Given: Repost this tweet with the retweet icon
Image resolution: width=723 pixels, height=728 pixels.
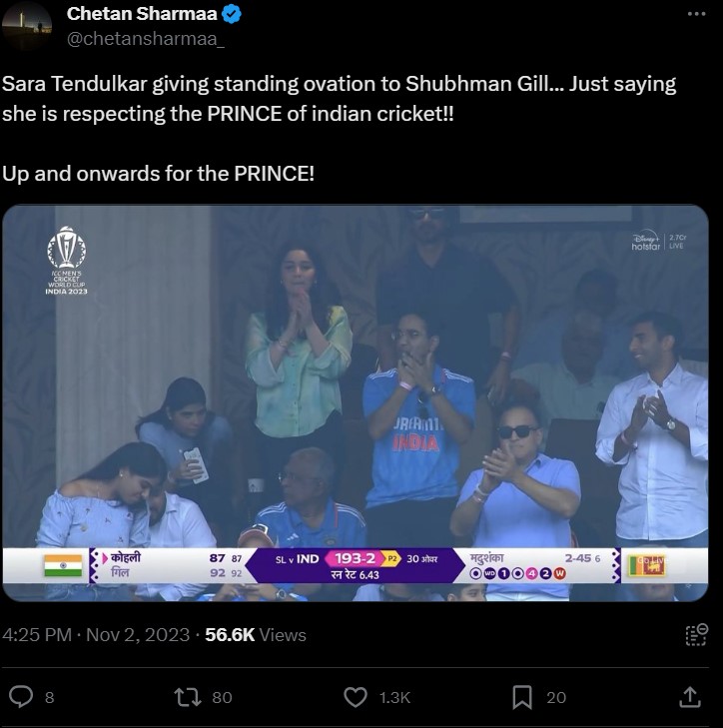Looking at the screenshot, I should click(187, 697).
